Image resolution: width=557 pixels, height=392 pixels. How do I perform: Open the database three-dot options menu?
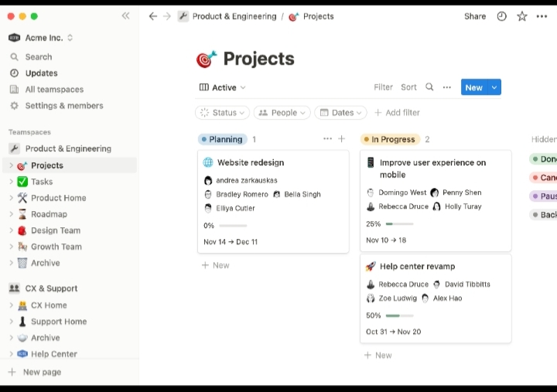(446, 87)
